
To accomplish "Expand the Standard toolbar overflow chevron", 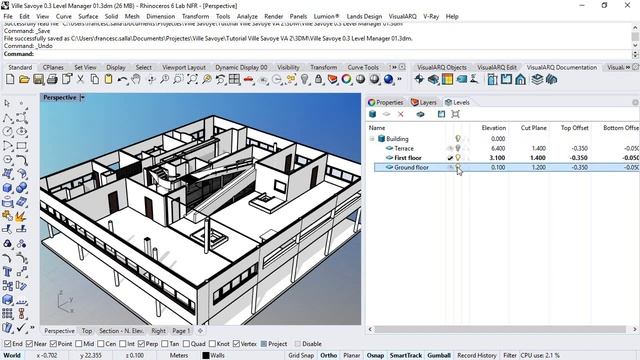I will click(x=399, y=79).
